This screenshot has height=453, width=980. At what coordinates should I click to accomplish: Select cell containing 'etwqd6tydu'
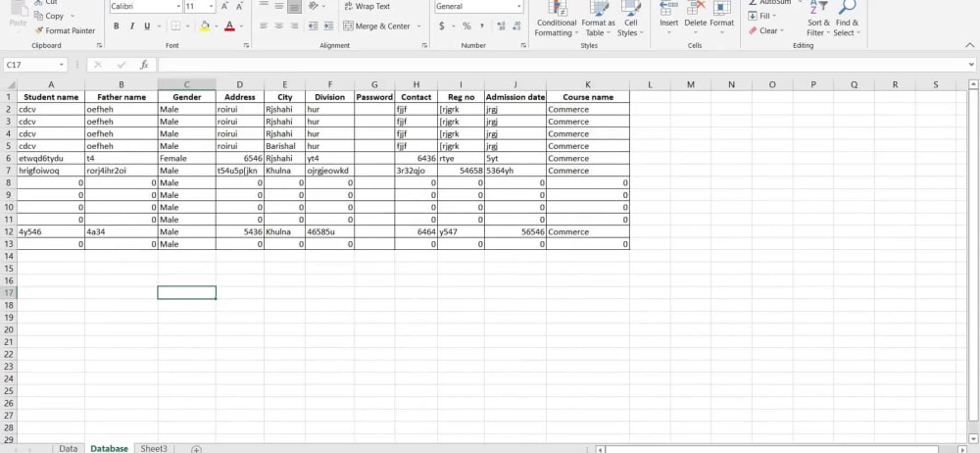51,158
